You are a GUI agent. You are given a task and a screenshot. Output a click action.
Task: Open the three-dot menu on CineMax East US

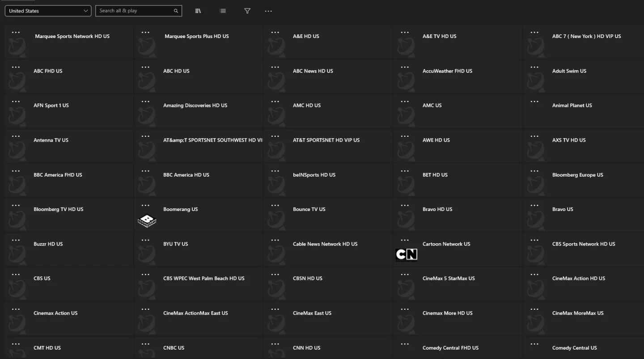pos(275,309)
